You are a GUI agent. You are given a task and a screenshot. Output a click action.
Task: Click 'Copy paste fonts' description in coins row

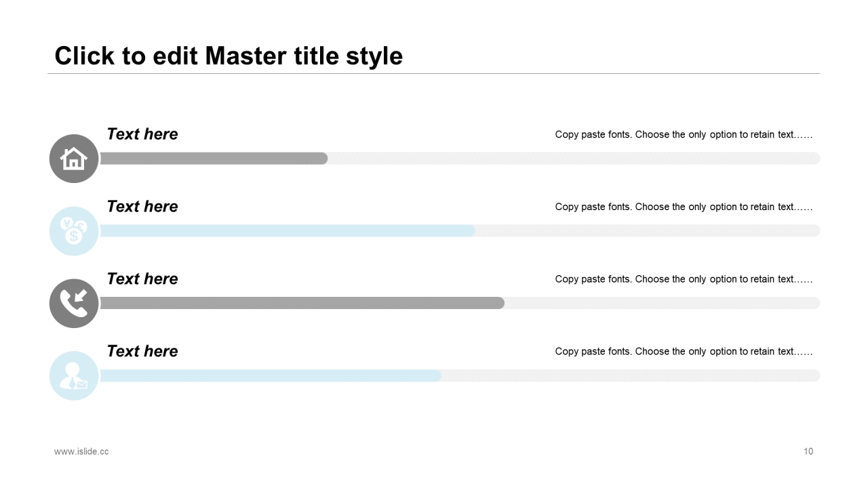(x=684, y=207)
